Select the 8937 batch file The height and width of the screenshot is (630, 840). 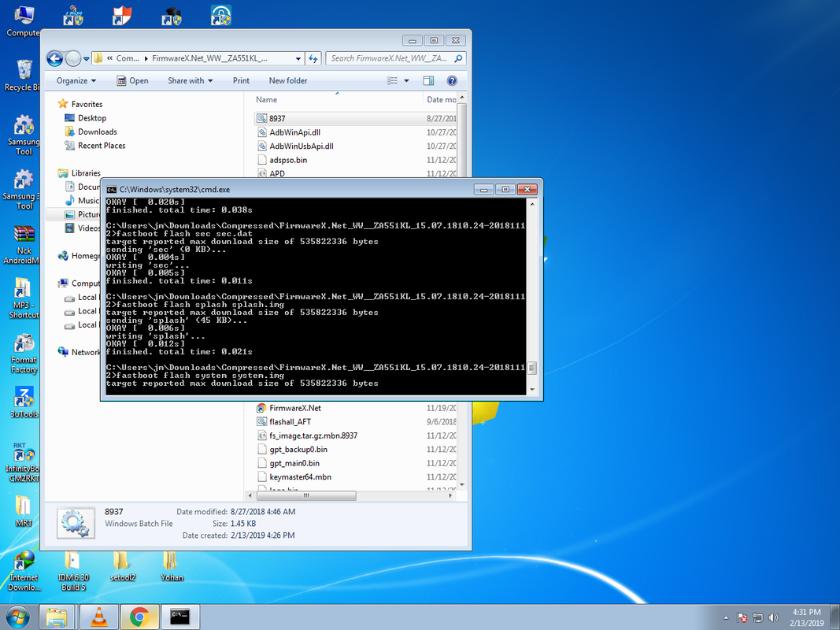(356, 118)
